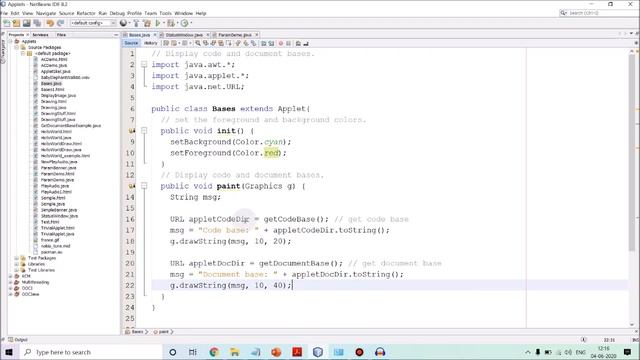This screenshot has height=360, width=640.
Task: Click the Save All toolbar icon
Action: (37, 23)
